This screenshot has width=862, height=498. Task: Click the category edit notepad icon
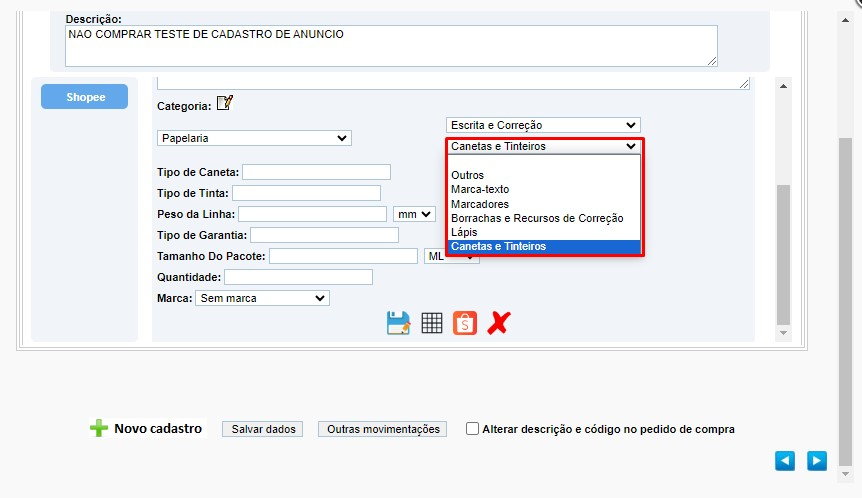tap(224, 103)
